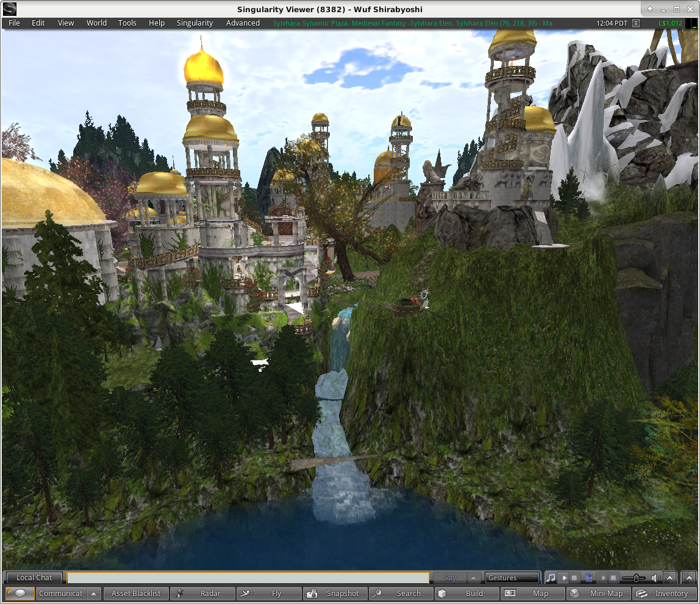Image resolution: width=700 pixels, height=604 pixels.
Task: Mute audio with the speaker icon
Action: 655,578
